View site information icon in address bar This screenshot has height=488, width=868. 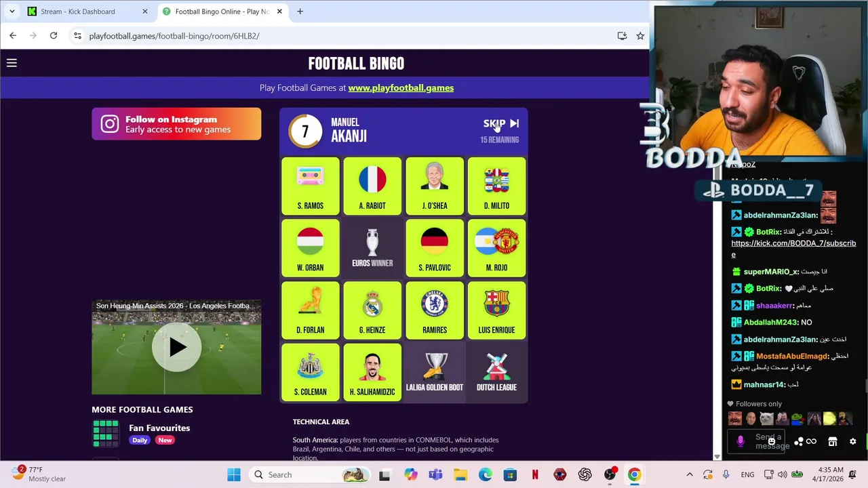(x=77, y=36)
